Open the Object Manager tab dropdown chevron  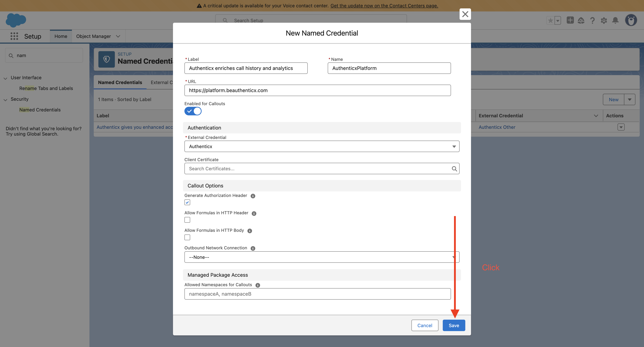(118, 36)
